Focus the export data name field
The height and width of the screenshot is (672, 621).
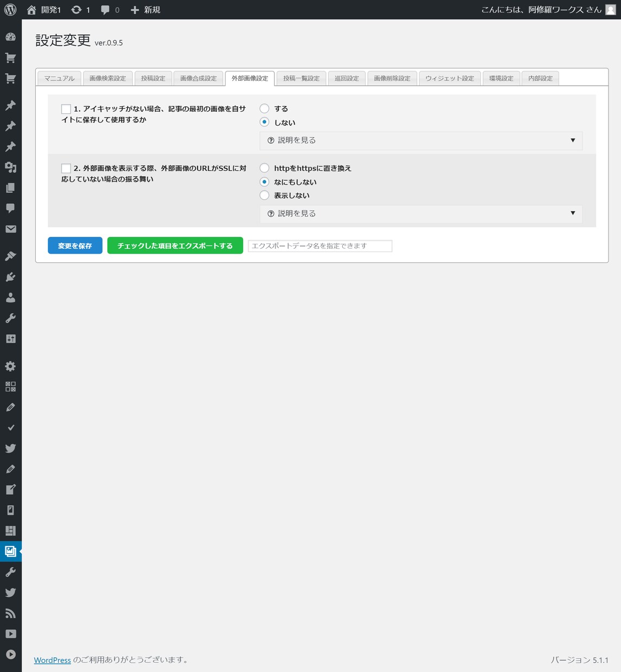[320, 246]
